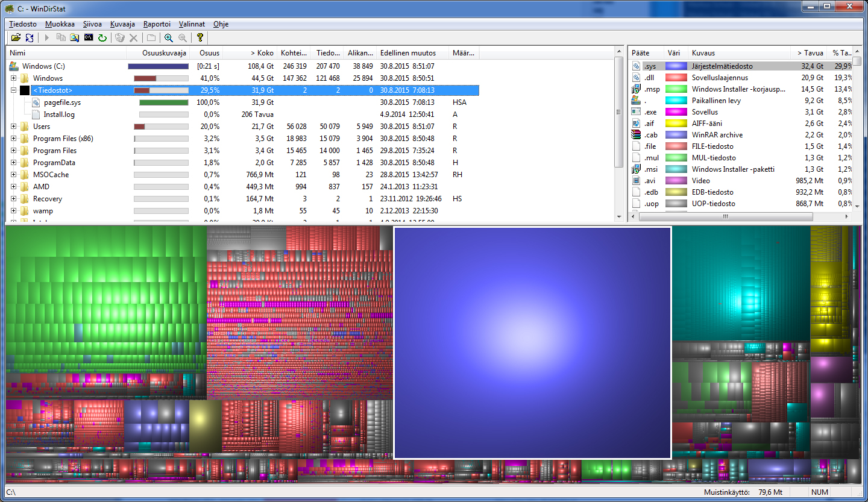The width and height of the screenshot is (868, 502).
Task: Click the open folder toolbar icon
Action: point(16,38)
